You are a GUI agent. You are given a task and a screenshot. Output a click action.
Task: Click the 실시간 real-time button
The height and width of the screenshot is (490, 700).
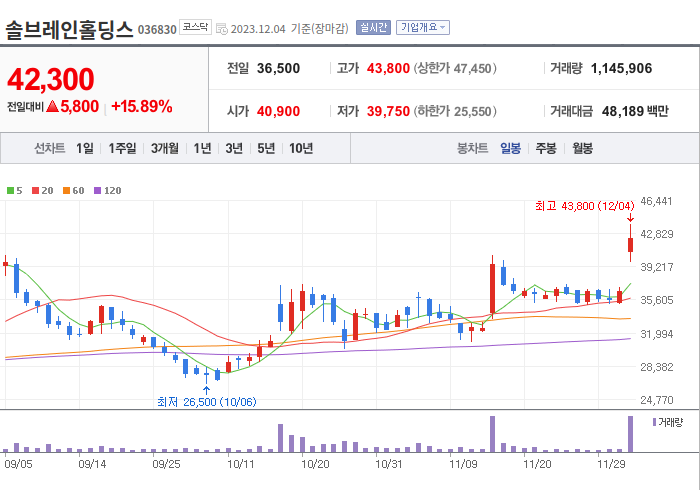373,28
